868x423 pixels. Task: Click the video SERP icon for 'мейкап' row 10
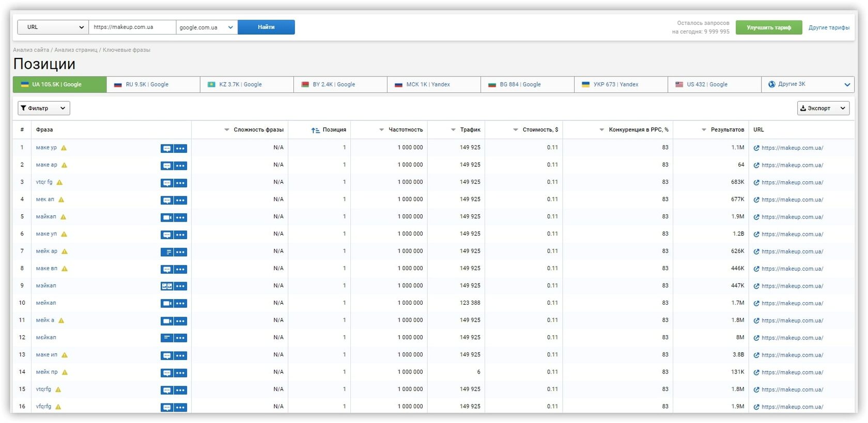tap(167, 304)
